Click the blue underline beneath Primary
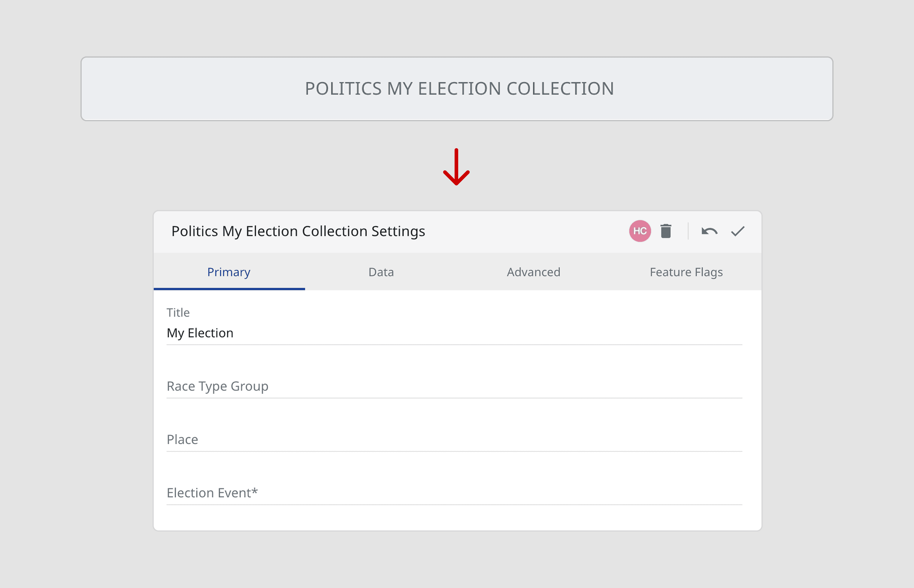This screenshot has width=914, height=588. click(229, 289)
